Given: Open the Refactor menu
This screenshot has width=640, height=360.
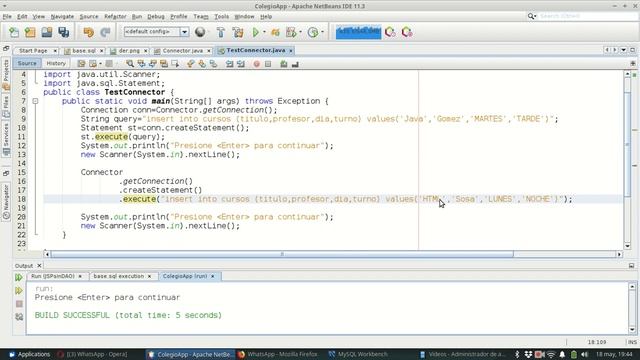Looking at the screenshot, I should (115, 16).
